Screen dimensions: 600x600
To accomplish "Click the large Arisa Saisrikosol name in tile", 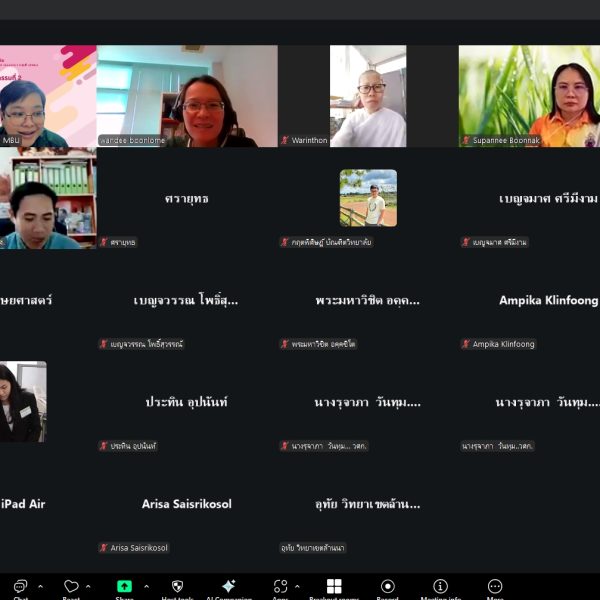I will point(187,504).
